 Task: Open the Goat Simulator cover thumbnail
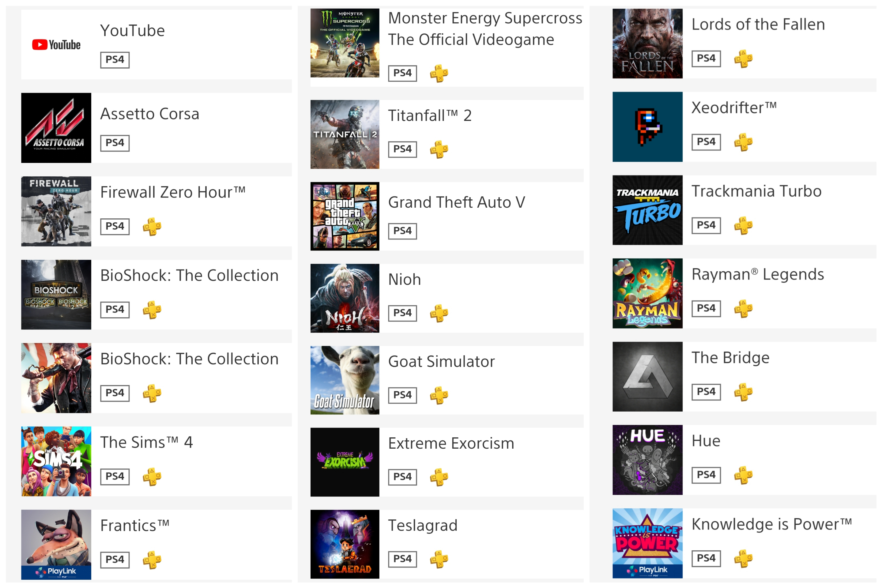(345, 380)
